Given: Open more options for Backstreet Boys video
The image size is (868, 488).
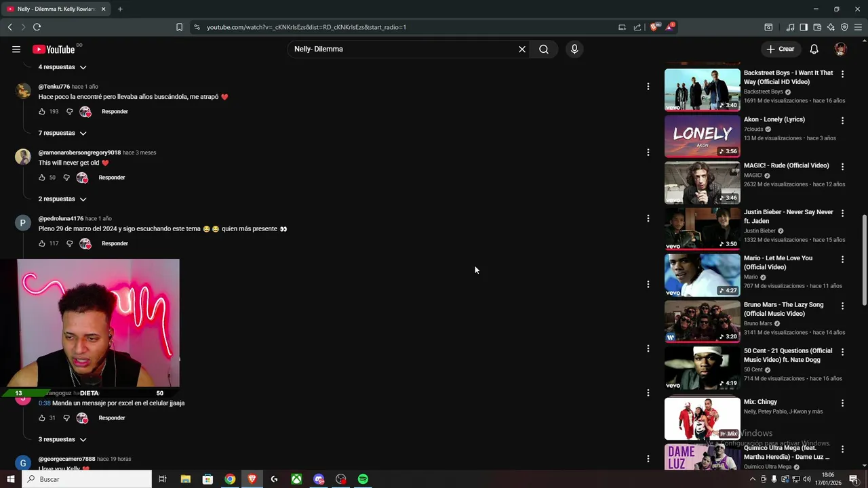Looking at the screenshot, I should pos(843,74).
